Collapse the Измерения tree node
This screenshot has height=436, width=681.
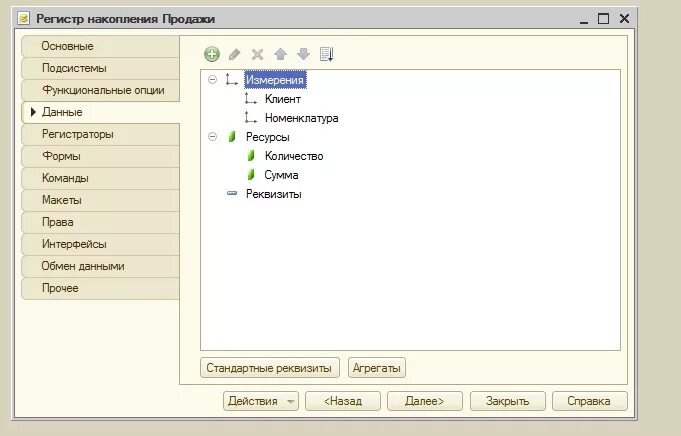212,79
